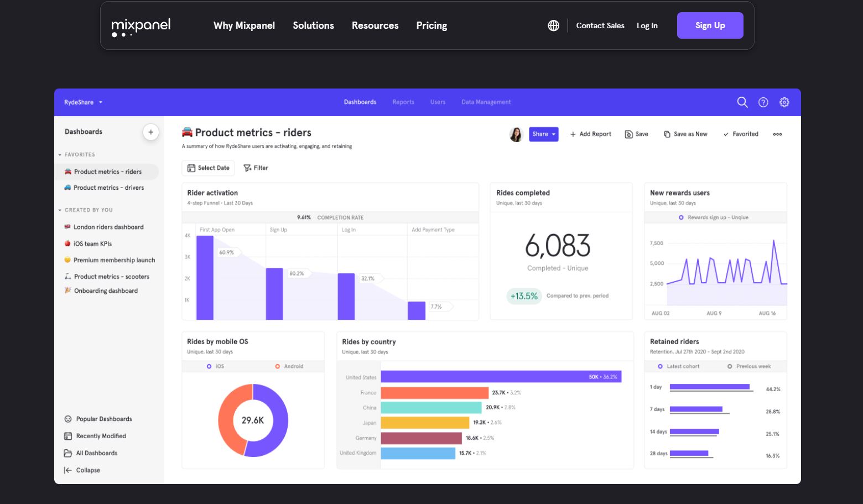
Task: Switch to the Data Management tab
Action: point(486,102)
